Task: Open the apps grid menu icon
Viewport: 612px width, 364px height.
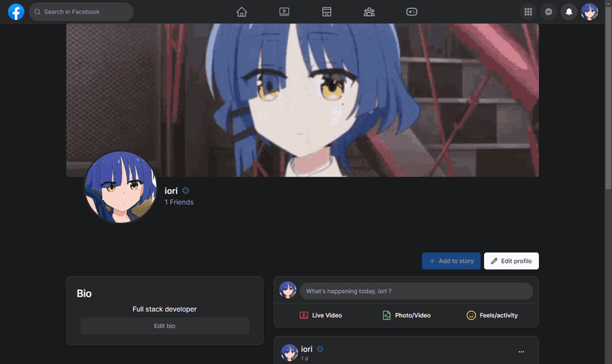Action: (528, 12)
